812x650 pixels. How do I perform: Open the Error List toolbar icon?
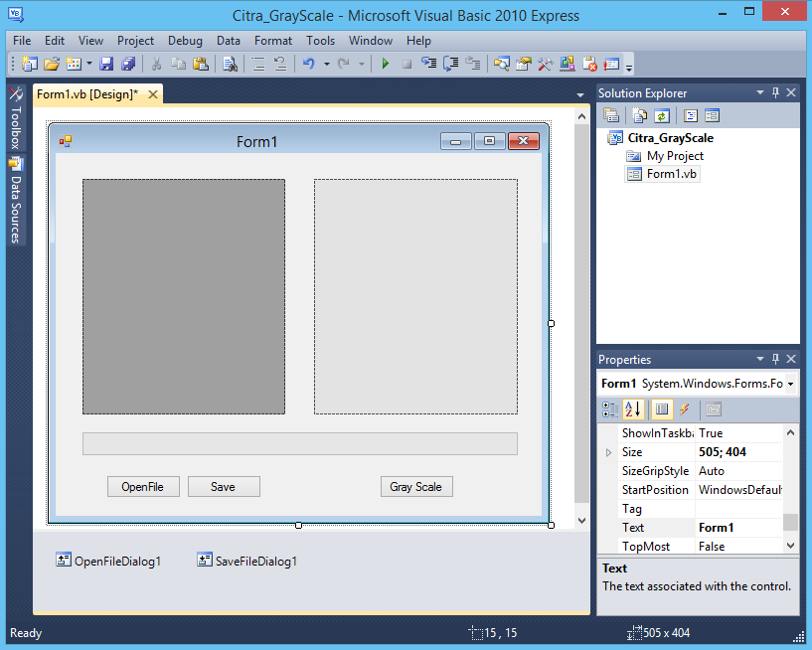[x=589, y=64]
